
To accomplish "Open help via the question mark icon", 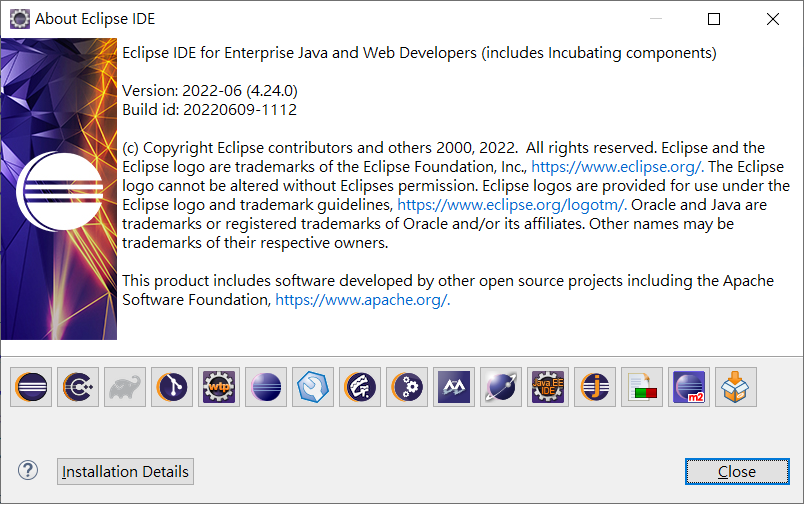I will [28, 470].
